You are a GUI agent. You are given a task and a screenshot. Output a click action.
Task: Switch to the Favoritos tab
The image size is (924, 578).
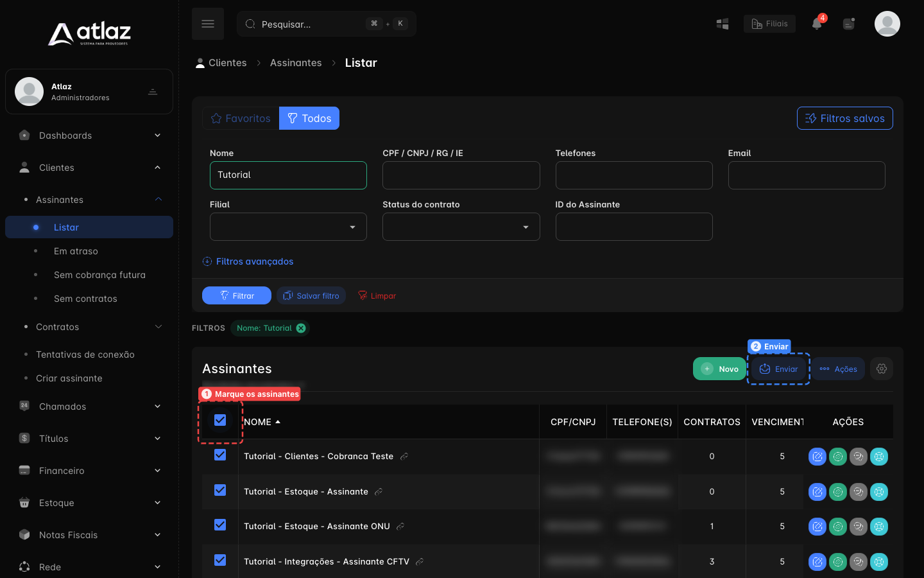[241, 118]
